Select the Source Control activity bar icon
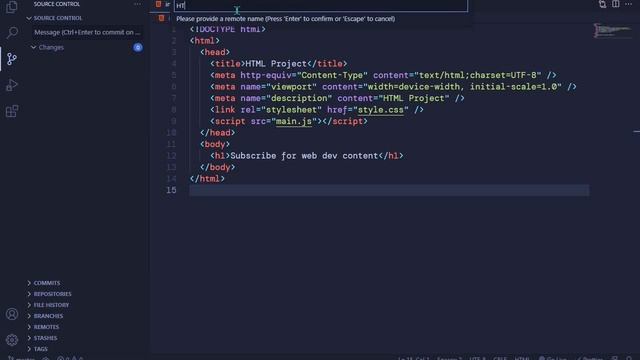This screenshot has height=360, width=640. (12, 59)
